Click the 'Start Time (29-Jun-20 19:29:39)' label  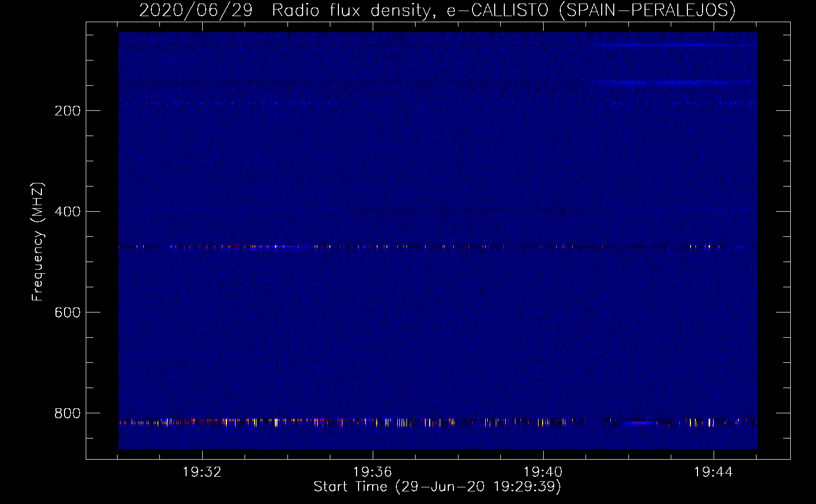pos(437,487)
